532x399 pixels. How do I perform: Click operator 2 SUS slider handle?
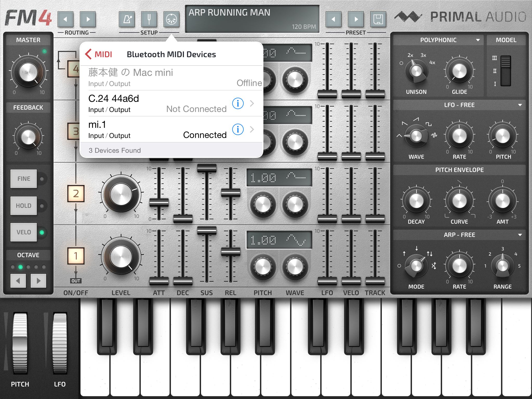tap(207, 168)
